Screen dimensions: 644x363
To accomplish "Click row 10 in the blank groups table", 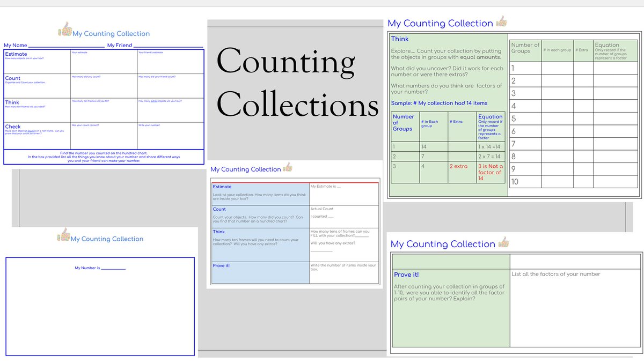I will [x=575, y=182].
